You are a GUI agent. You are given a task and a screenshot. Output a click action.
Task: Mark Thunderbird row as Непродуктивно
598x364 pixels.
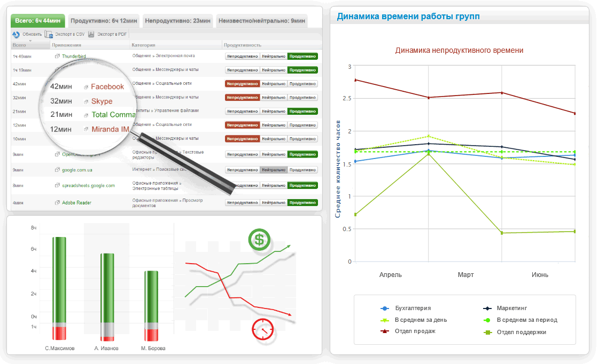(x=243, y=57)
